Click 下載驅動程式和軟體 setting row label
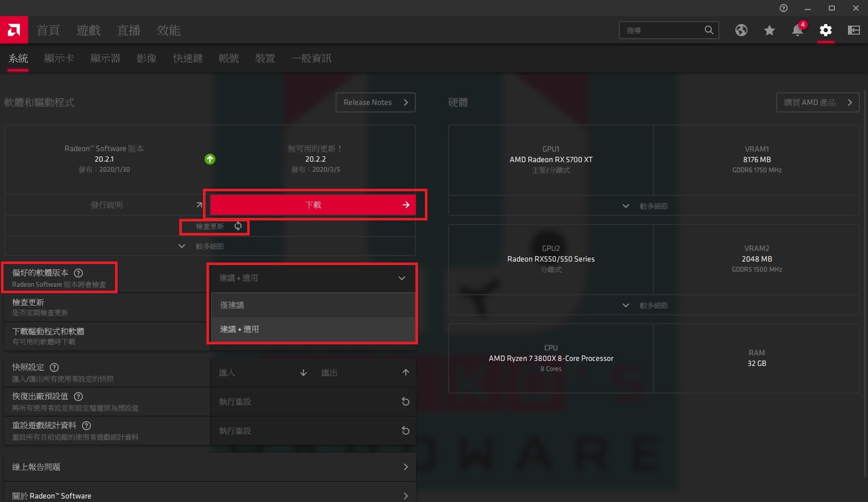 [x=48, y=331]
